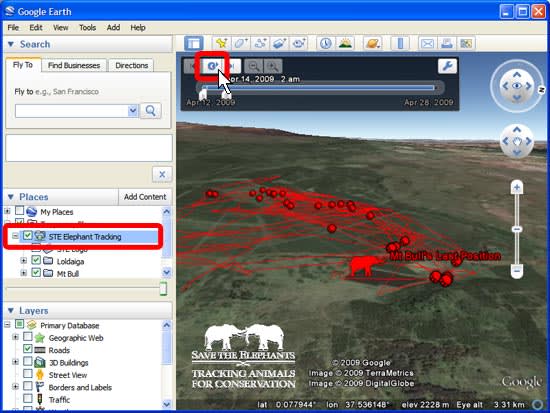Open Fly to history dropdown arrow
The image size is (550, 413).
click(x=133, y=111)
